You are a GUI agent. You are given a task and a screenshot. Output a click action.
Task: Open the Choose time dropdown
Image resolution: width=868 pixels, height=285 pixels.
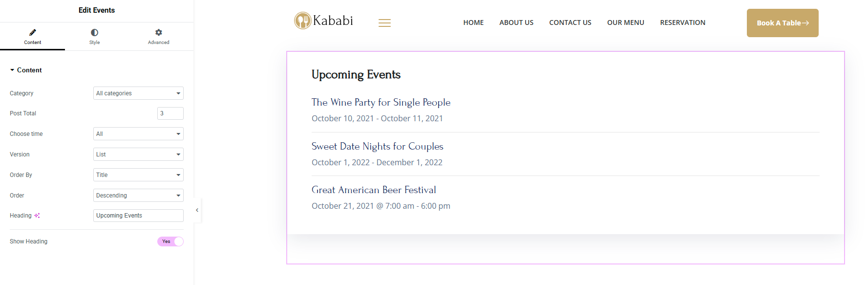pos(138,134)
